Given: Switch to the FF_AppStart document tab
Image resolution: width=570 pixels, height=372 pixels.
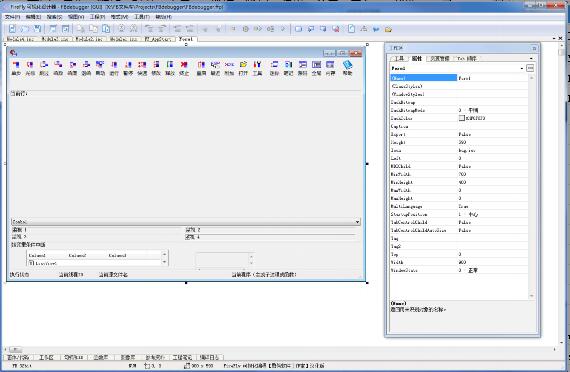Looking at the screenshot, I should pos(158,39).
